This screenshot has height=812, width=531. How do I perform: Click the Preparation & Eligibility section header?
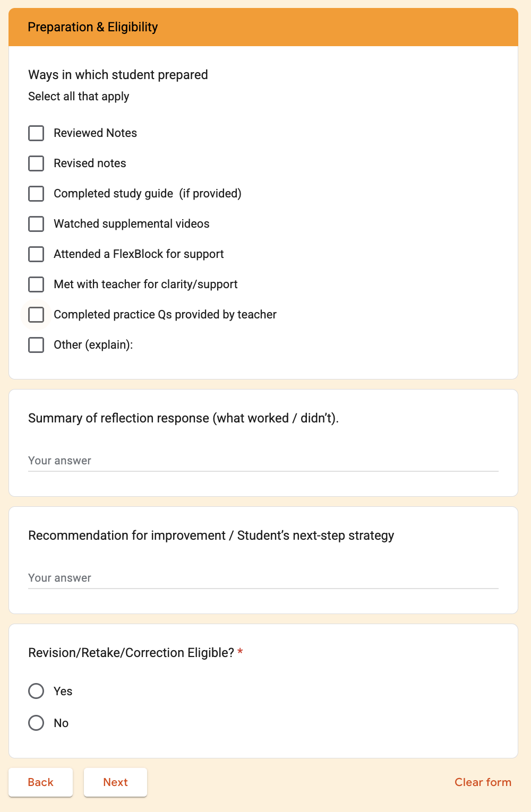93,27
